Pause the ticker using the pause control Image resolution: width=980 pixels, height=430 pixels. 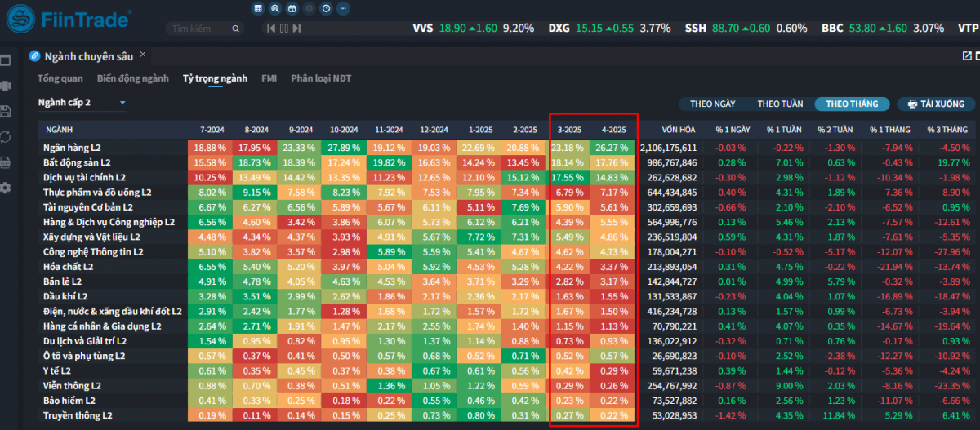click(x=284, y=29)
